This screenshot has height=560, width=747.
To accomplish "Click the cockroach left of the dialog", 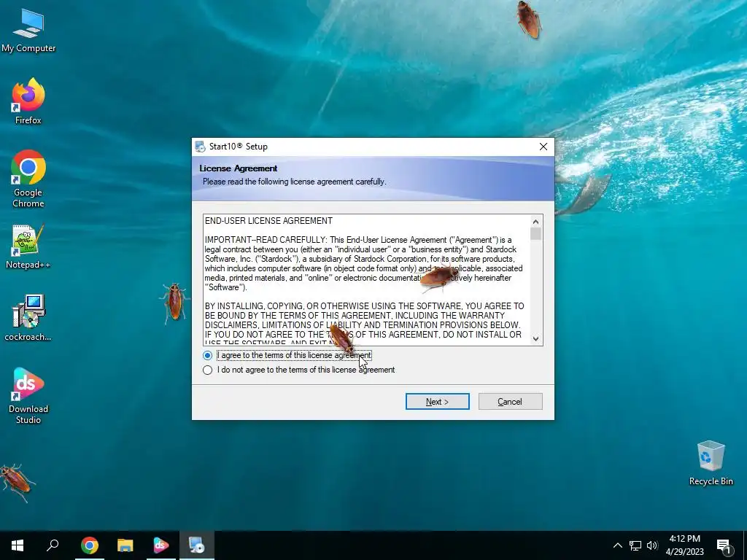I will pyautogui.click(x=174, y=302).
